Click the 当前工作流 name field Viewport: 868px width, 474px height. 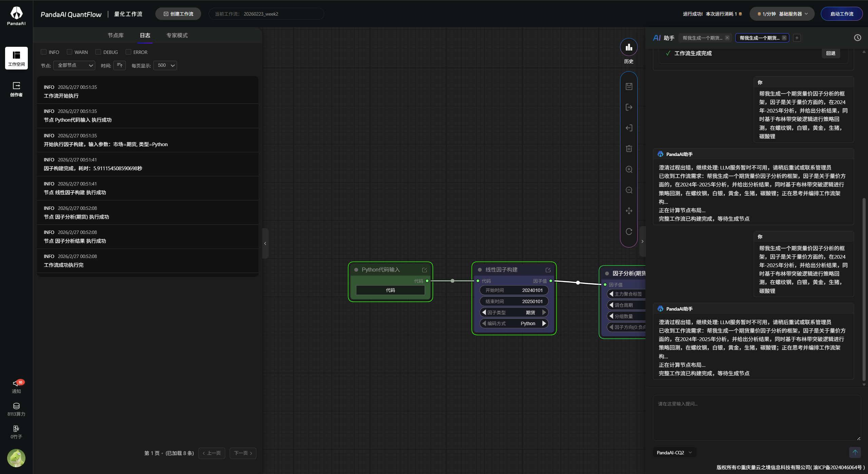[266, 14]
